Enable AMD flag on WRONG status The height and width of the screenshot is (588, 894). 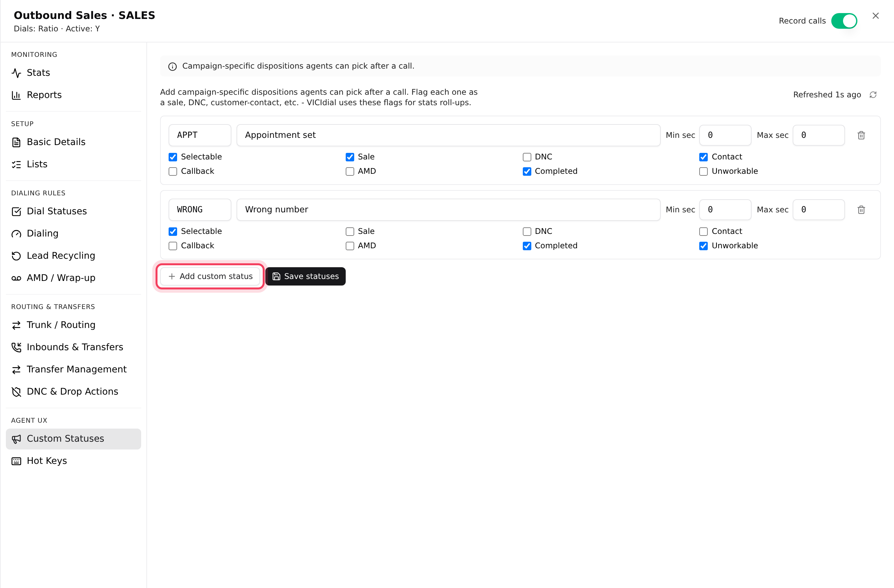[x=350, y=246]
